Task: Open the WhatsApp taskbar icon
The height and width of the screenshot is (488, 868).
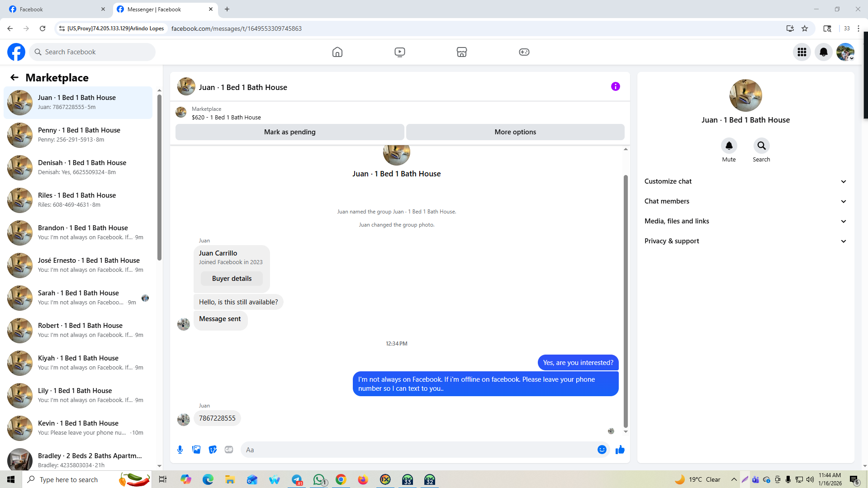Action: click(x=320, y=479)
